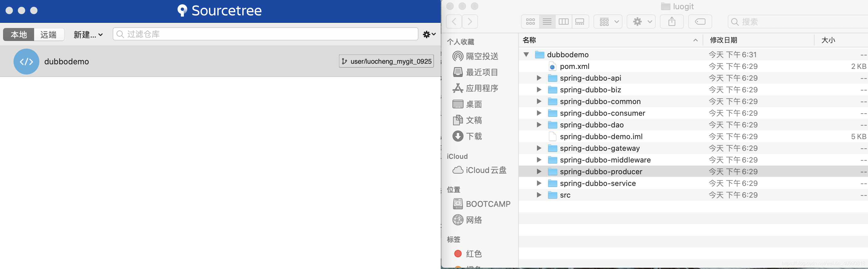Select the 红色 red tag
The width and height of the screenshot is (868, 269).
[x=468, y=254]
